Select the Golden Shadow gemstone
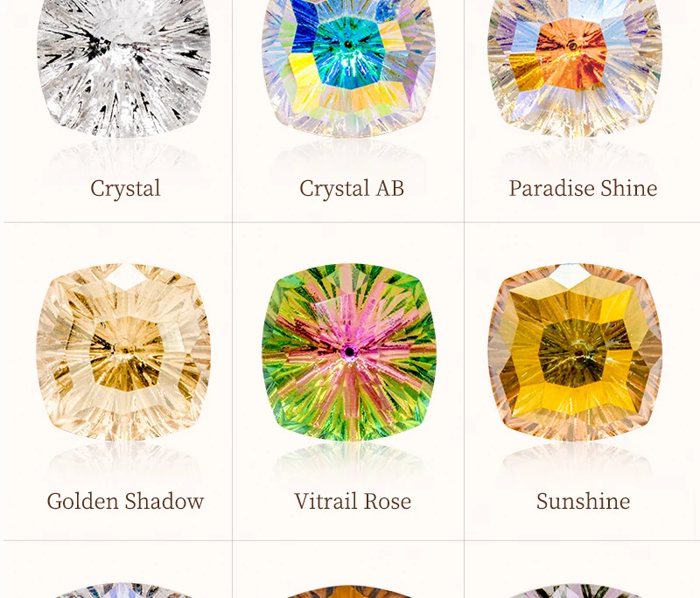 coord(123,352)
